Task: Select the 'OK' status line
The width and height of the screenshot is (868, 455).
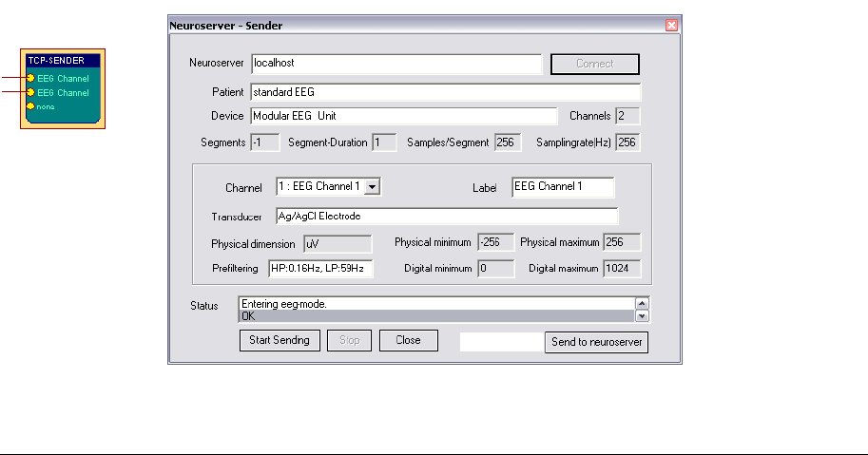Action: click(436, 316)
